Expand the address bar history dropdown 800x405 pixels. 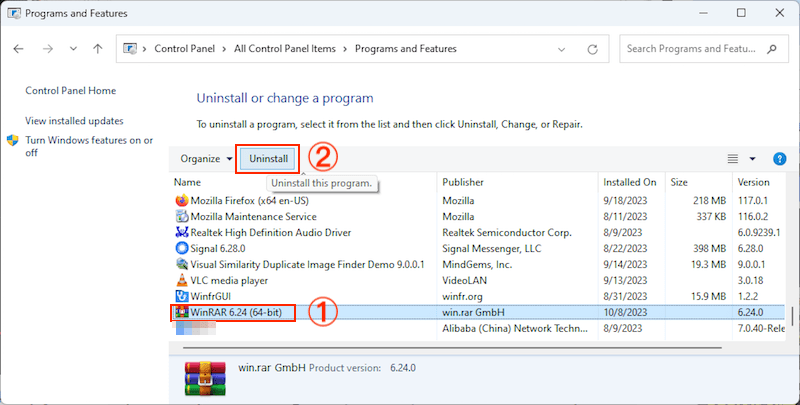click(x=561, y=49)
